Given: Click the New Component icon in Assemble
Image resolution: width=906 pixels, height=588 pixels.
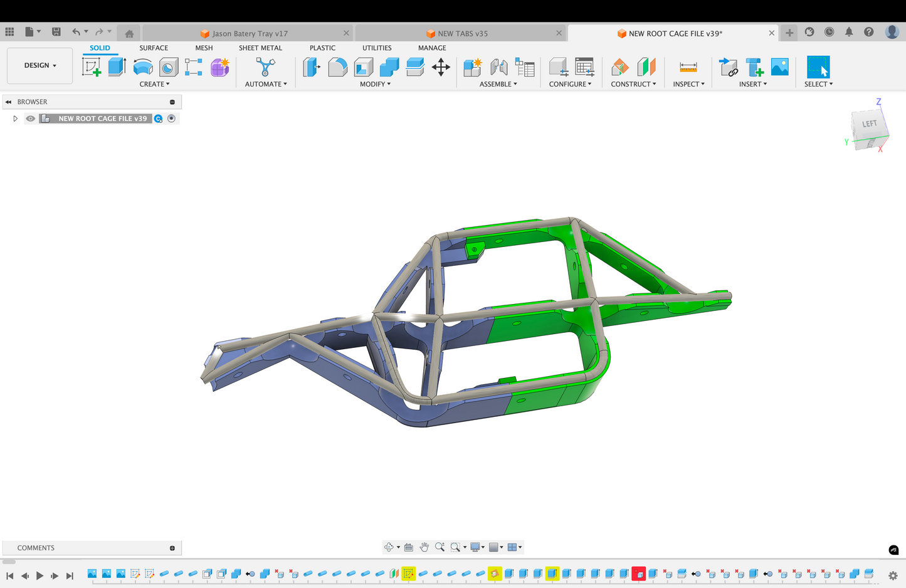Looking at the screenshot, I should pyautogui.click(x=472, y=67).
